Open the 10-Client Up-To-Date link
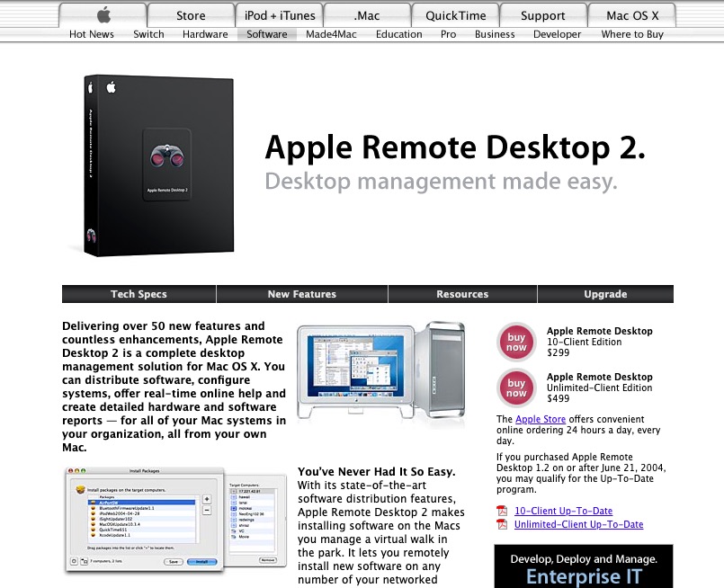 [x=563, y=511]
